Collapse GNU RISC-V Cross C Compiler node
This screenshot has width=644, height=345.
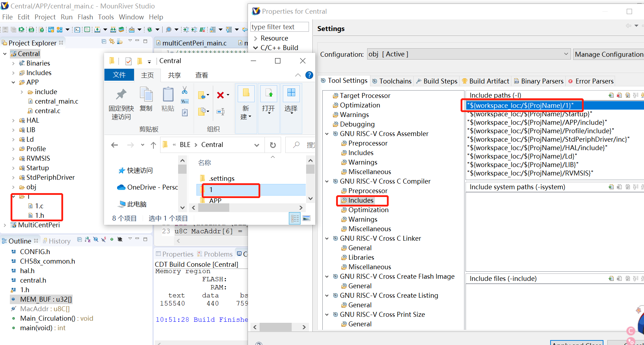[327, 181]
